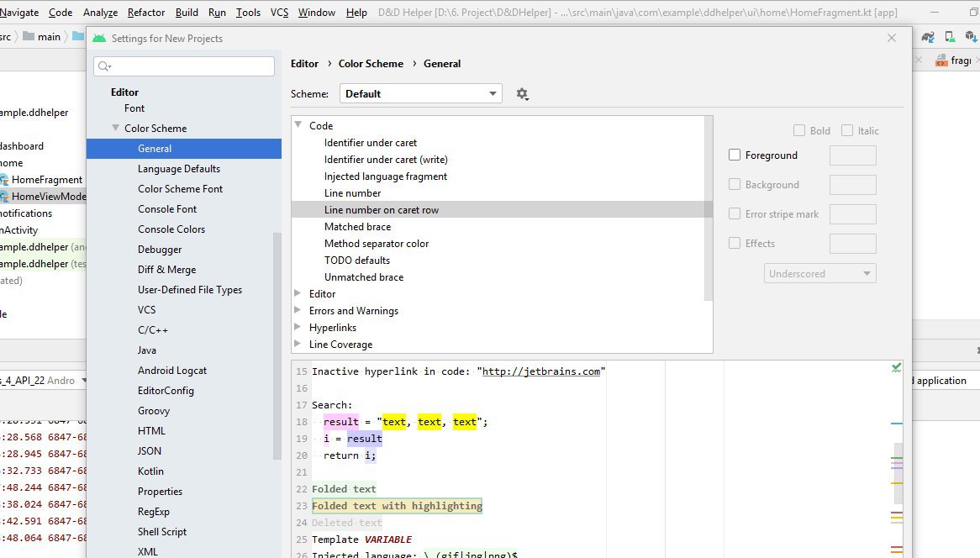
Task: Click the search magnifier icon in settings
Action: click(104, 66)
